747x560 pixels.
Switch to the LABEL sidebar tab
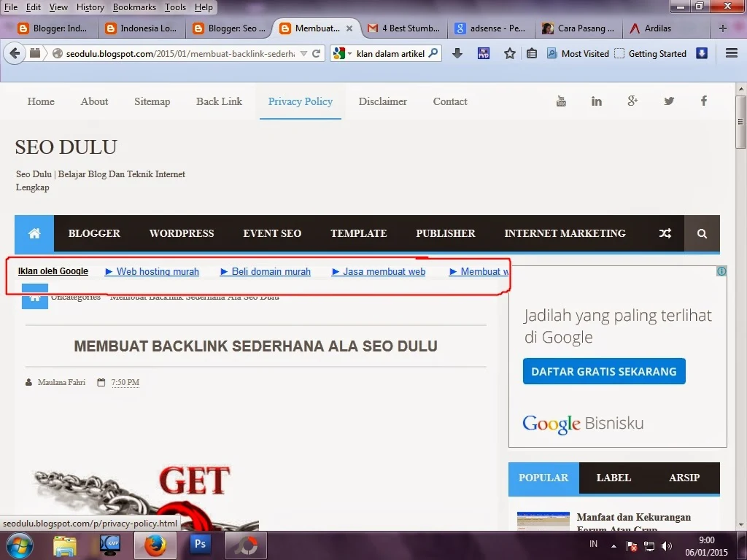[614, 478]
